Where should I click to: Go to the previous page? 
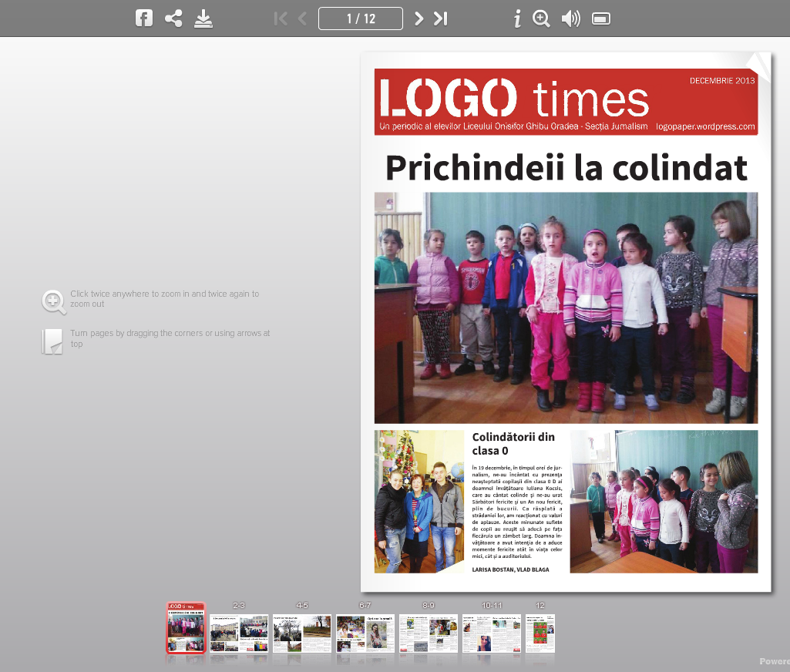(302, 18)
